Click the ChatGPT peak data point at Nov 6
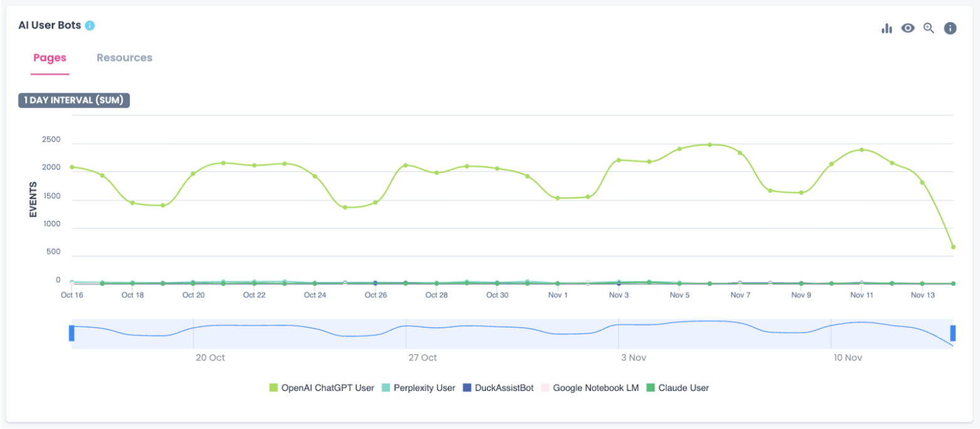 [710, 145]
